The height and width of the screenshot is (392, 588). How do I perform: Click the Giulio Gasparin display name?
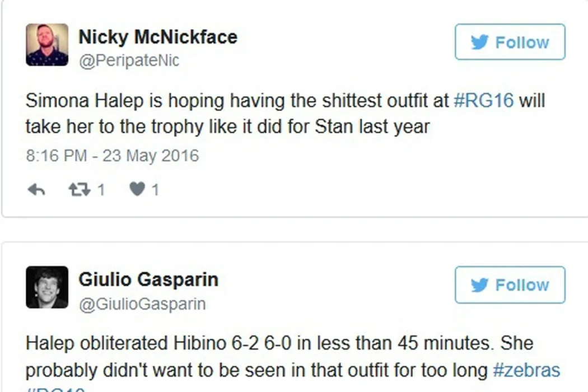[x=148, y=279]
